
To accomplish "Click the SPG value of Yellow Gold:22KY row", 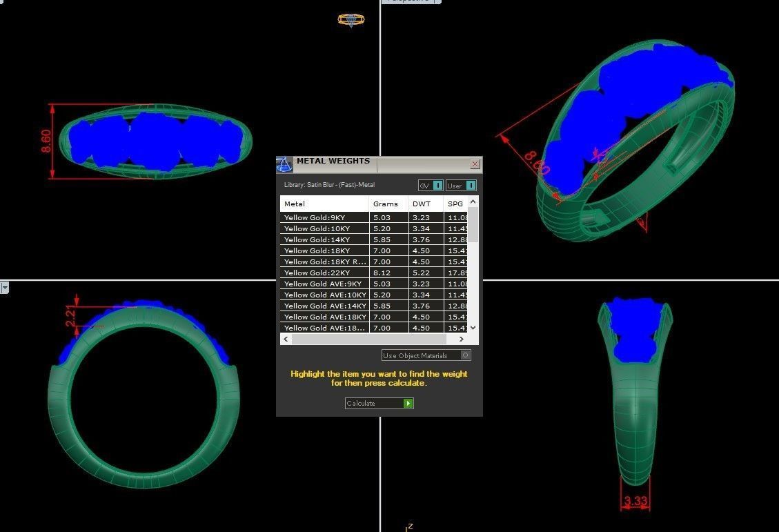I will click(455, 272).
